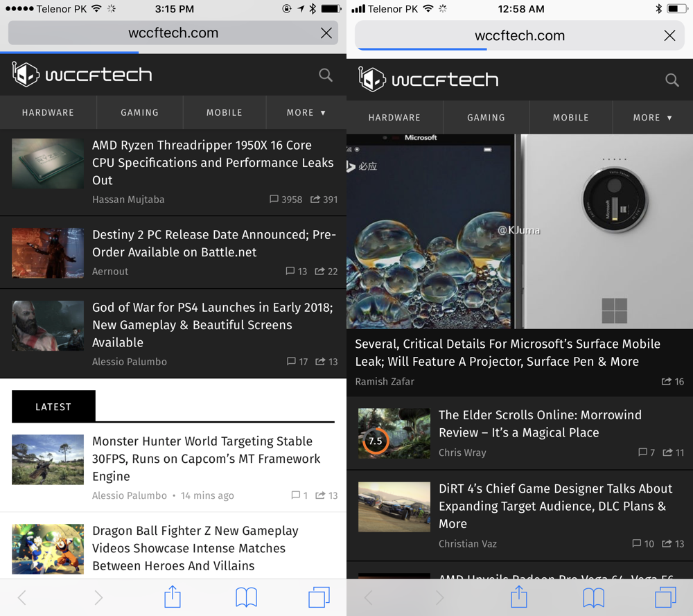Open the Morrowind thumbnail with the 7.5 score
The height and width of the screenshot is (616, 693).
pos(394,433)
